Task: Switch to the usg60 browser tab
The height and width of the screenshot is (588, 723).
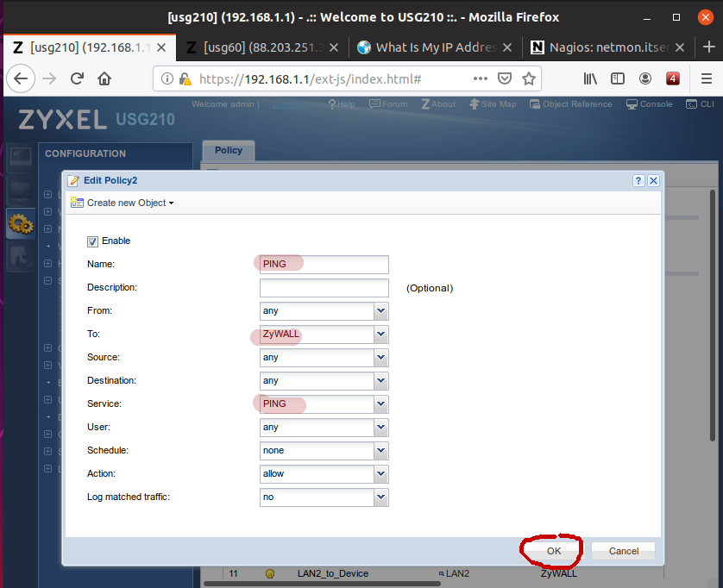Action: 263,47
